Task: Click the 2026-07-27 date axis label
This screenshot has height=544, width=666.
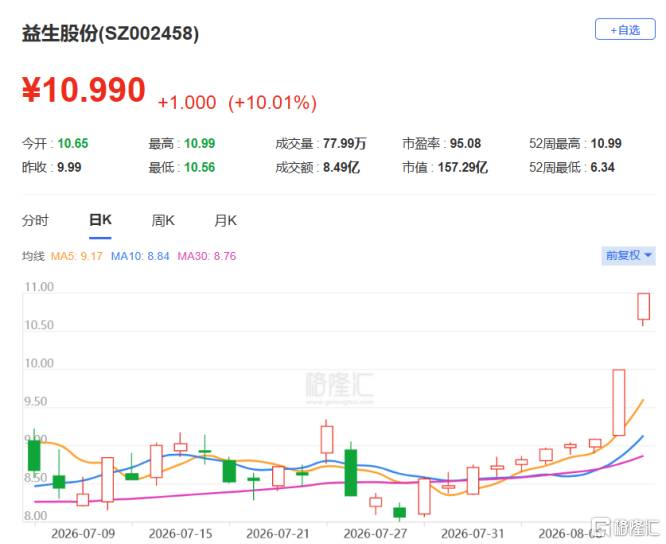Action: [375, 533]
